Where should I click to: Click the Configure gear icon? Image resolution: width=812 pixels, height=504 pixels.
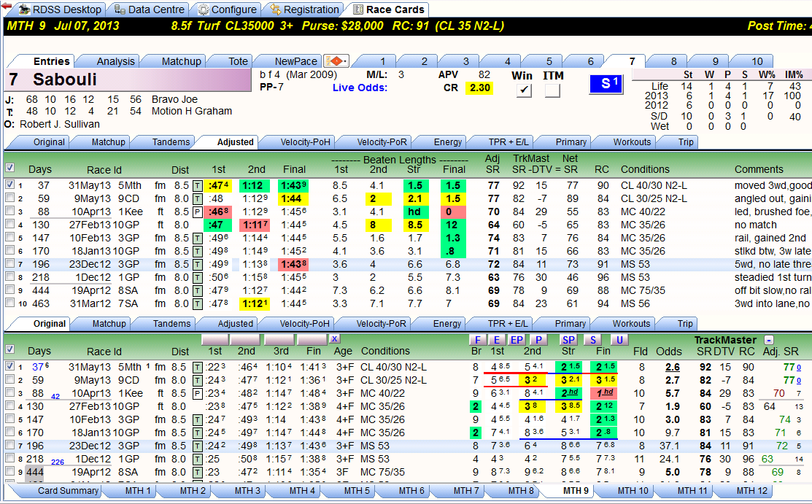point(204,9)
